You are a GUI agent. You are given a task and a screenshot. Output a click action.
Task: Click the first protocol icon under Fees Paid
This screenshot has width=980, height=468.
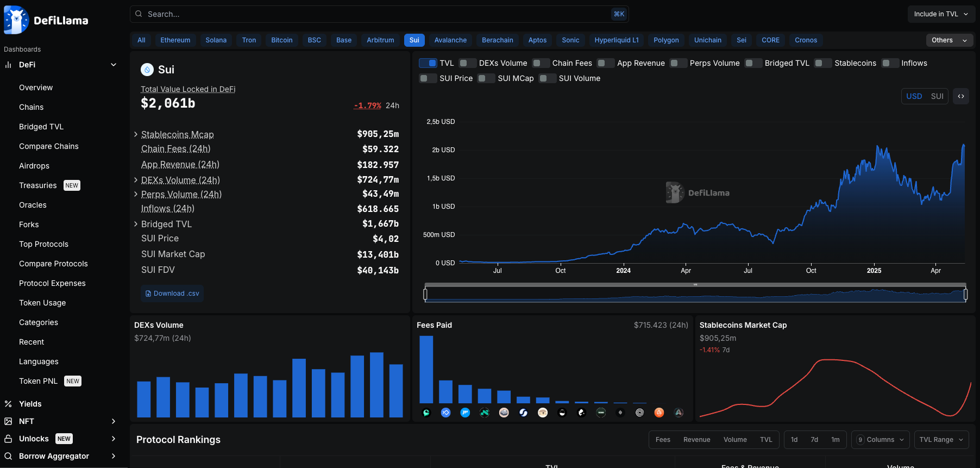click(x=426, y=413)
